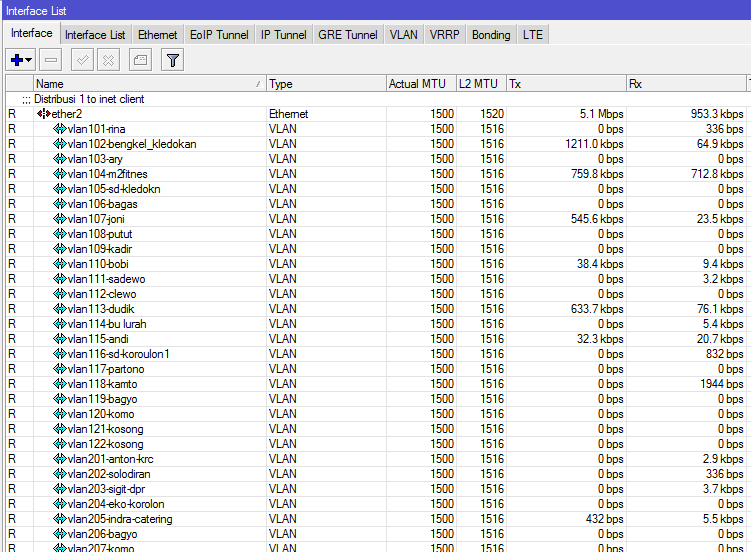Image resolution: width=751 pixels, height=552 pixels.
Task: Open the Interface List tab
Action: (x=95, y=35)
